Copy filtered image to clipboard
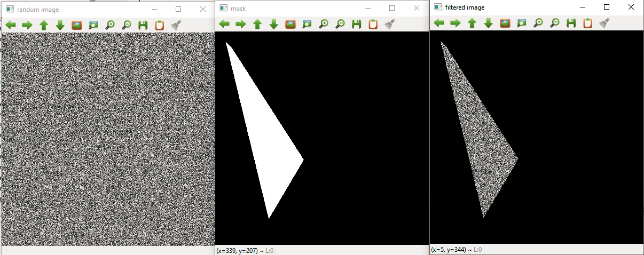The height and width of the screenshot is (255, 644). (587, 23)
